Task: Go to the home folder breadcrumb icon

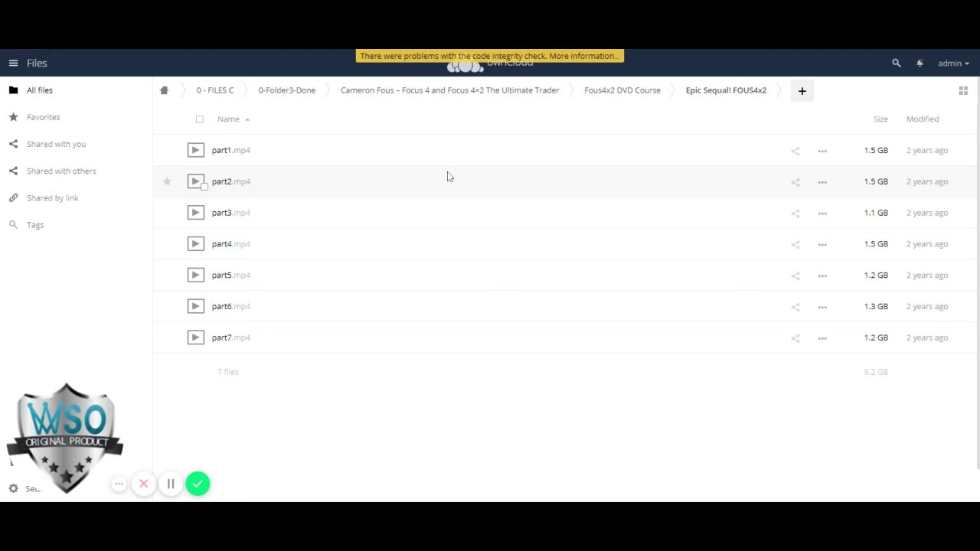Action: (x=164, y=90)
